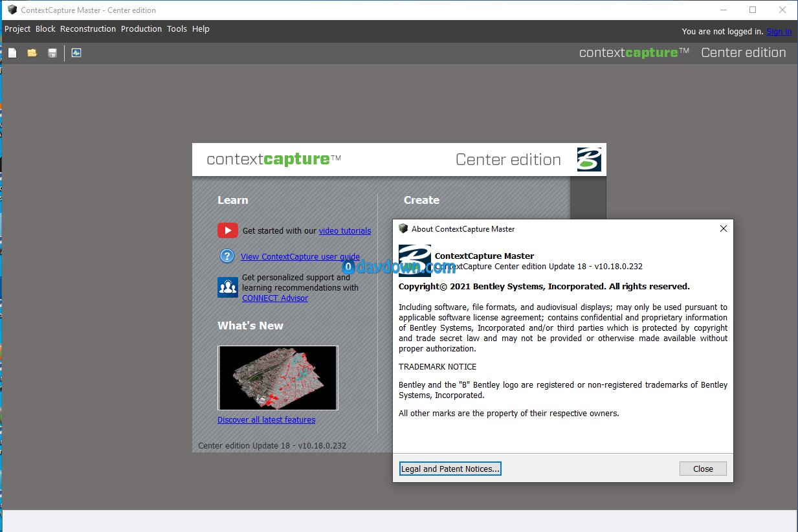Open the video tutorials link

click(x=345, y=231)
